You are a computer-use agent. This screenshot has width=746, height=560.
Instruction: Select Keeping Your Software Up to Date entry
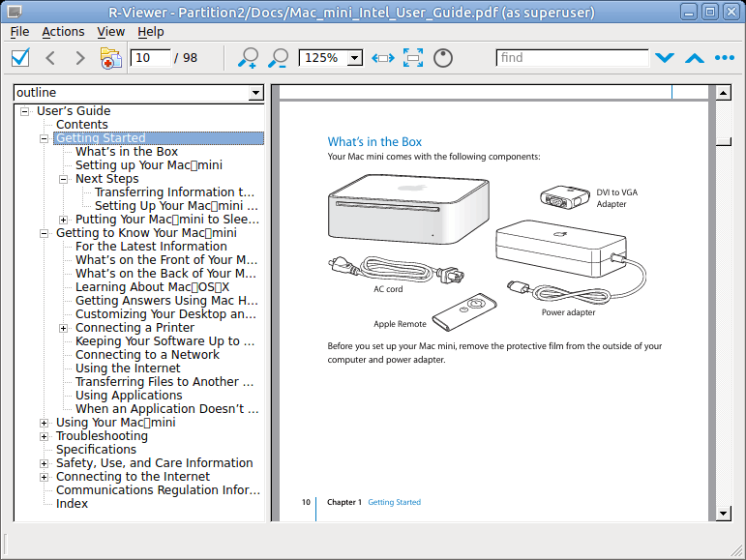pos(165,341)
